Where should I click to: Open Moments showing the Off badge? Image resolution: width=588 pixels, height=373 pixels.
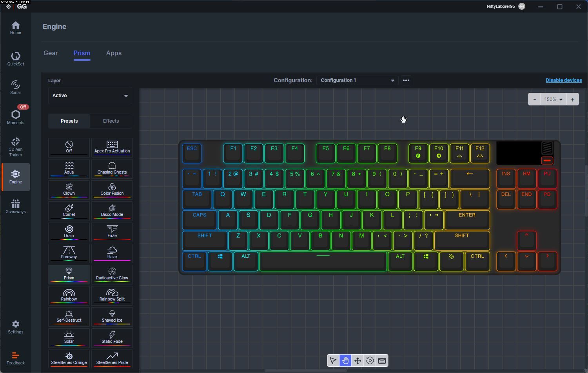click(16, 117)
